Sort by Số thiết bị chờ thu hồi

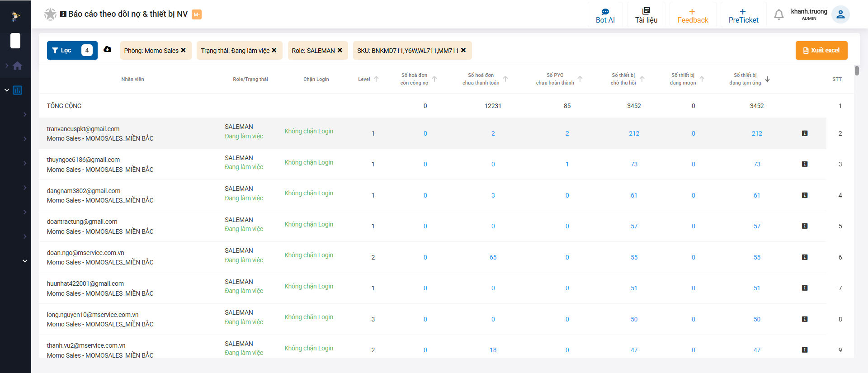(x=642, y=79)
